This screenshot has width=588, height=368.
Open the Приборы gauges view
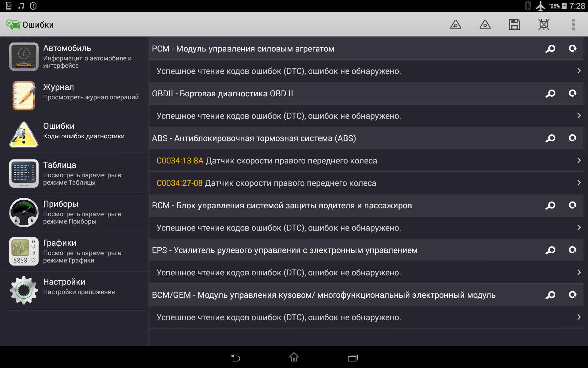77,213
